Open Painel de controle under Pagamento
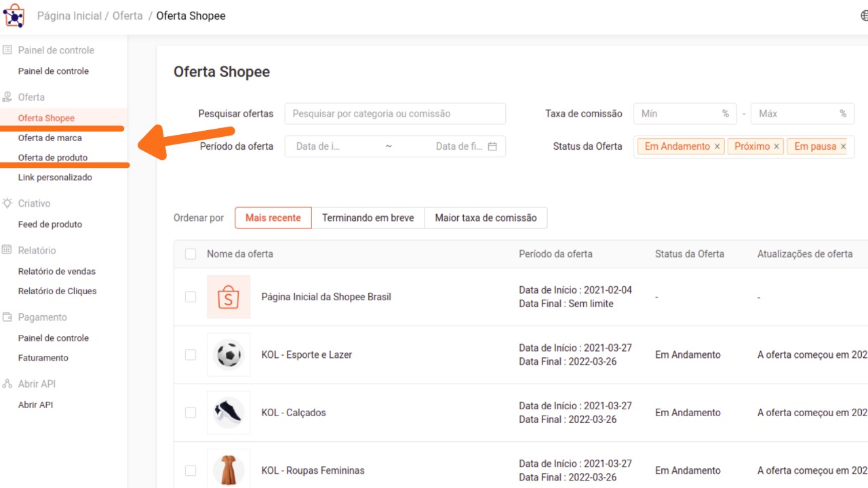 [x=54, y=338]
